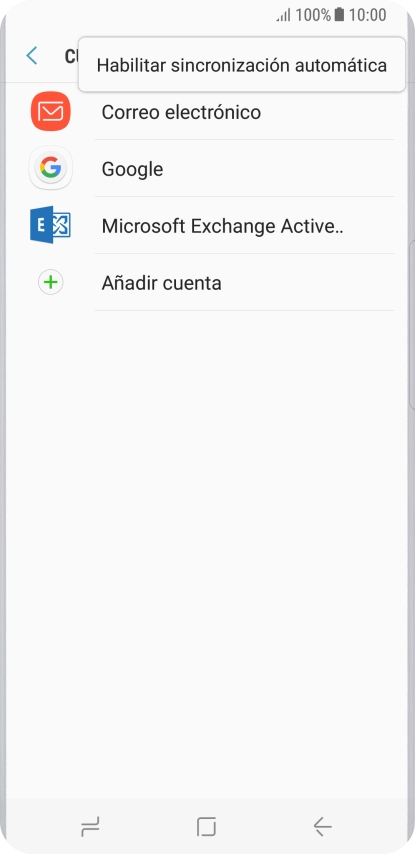Tap the 10:00 clock in status bar

coord(368,15)
